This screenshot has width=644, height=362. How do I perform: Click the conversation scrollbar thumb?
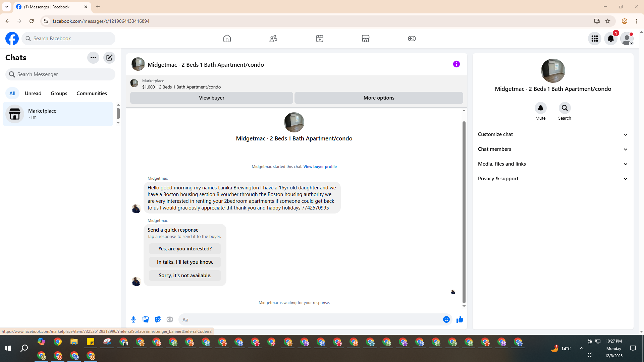pyautogui.click(x=464, y=212)
